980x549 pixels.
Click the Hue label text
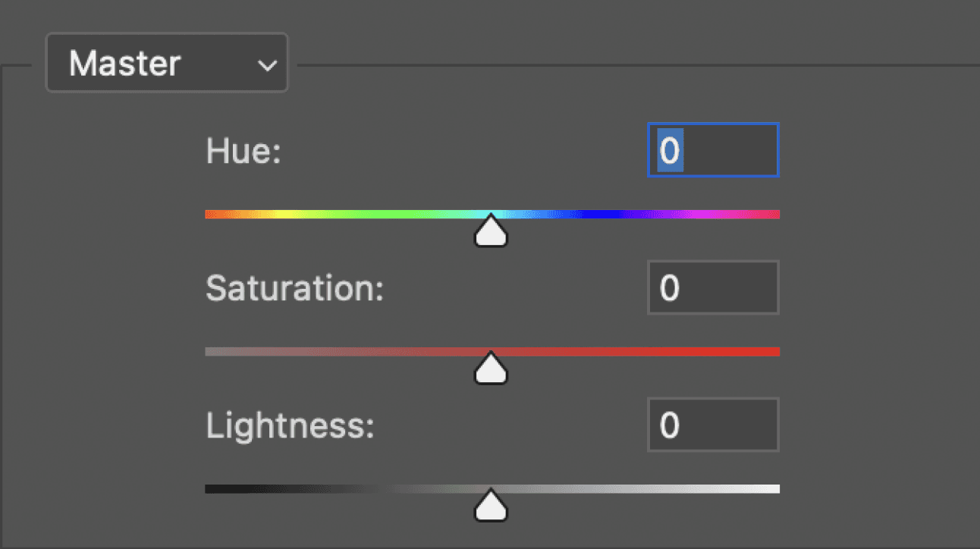click(243, 152)
